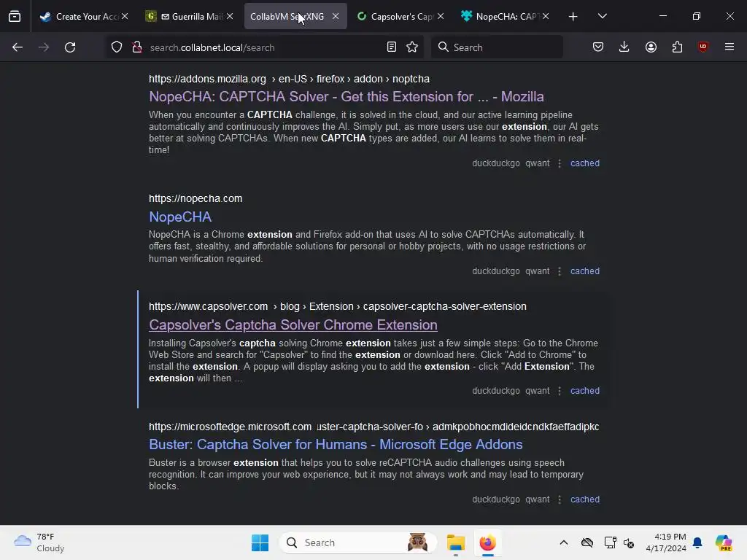Open weather widget showing 78°F
The image size is (747, 560).
point(39,542)
